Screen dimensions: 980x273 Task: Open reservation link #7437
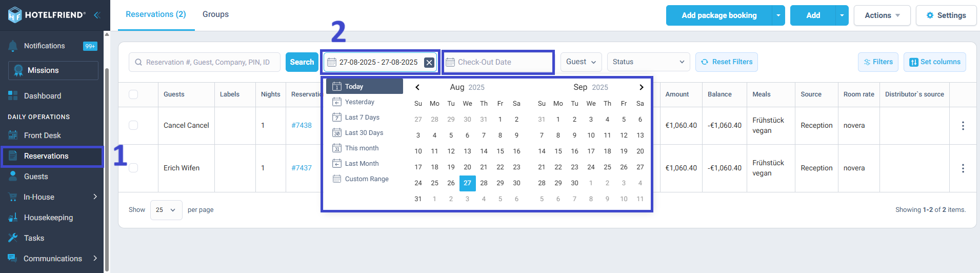tap(302, 168)
